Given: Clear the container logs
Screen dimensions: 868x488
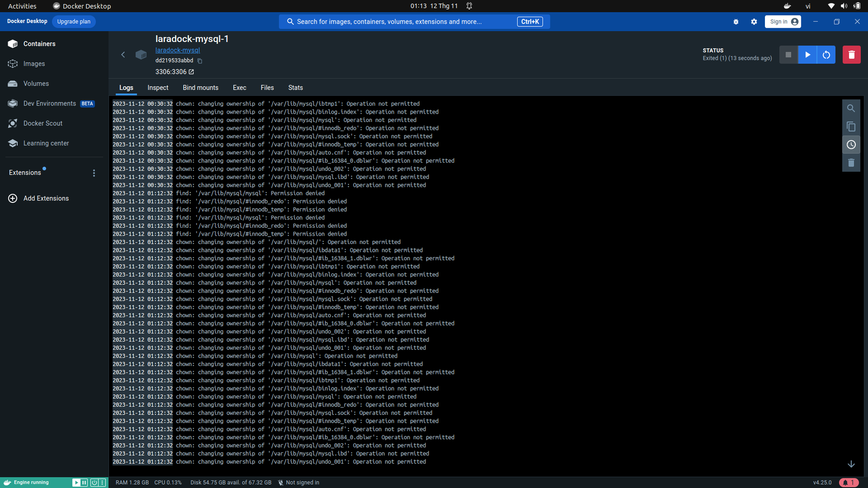Looking at the screenshot, I should (x=851, y=162).
